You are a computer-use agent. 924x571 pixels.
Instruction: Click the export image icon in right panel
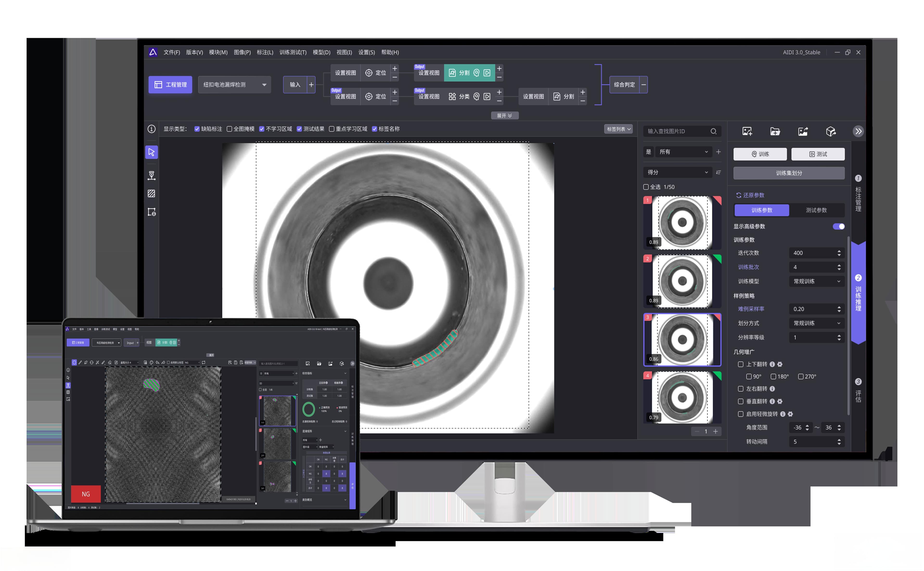pos(803,131)
